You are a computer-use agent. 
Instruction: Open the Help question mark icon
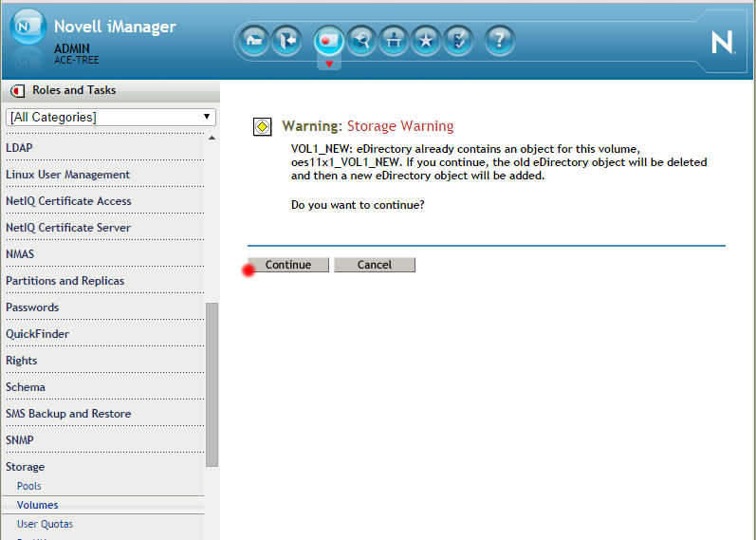point(500,41)
